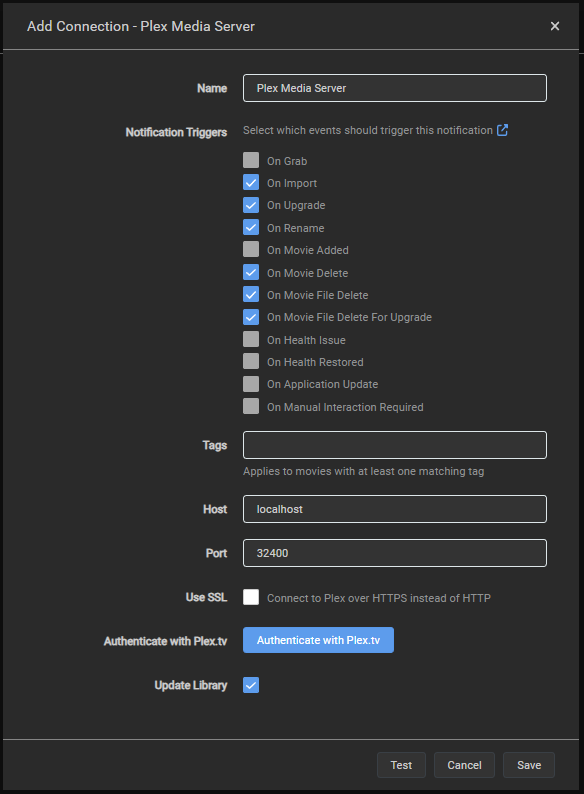Uncheck the On Import trigger

click(x=251, y=182)
